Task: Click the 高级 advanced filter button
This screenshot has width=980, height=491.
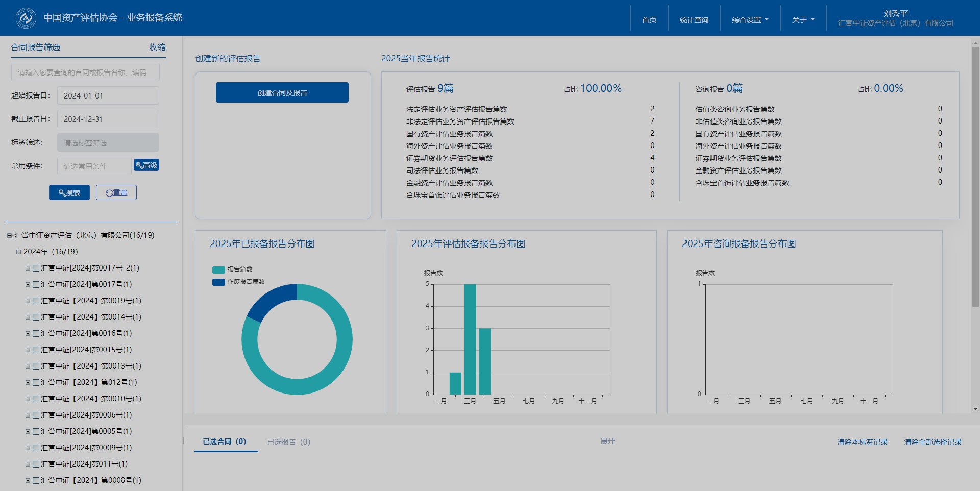Action: coord(146,165)
